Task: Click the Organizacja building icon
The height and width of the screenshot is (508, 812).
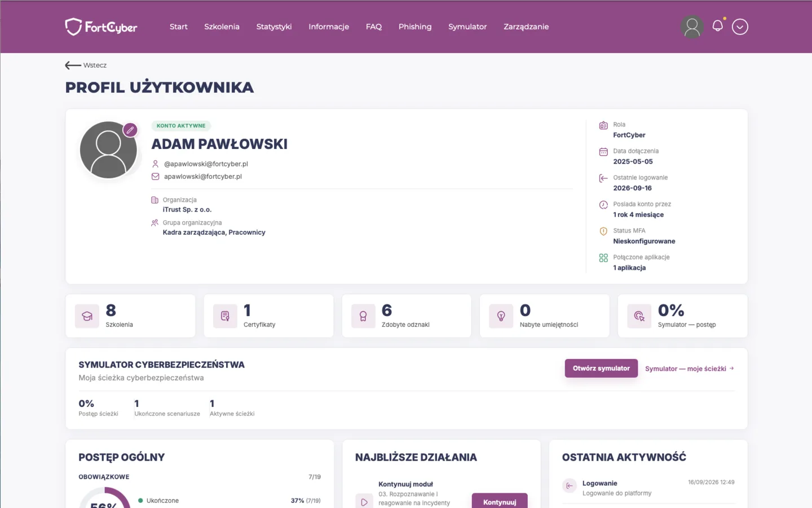Action: coord(155,200)
